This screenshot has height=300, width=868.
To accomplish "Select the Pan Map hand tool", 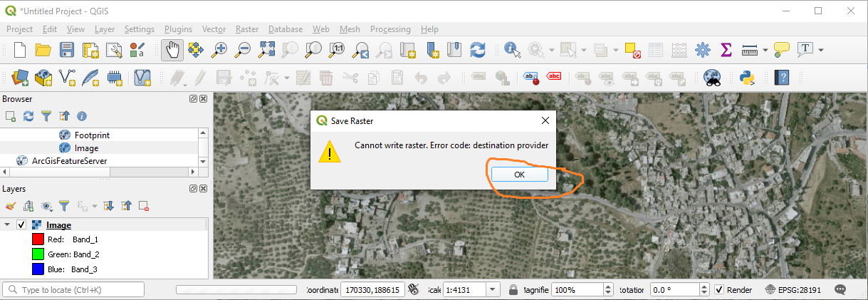I will click(x=172, y=50).
